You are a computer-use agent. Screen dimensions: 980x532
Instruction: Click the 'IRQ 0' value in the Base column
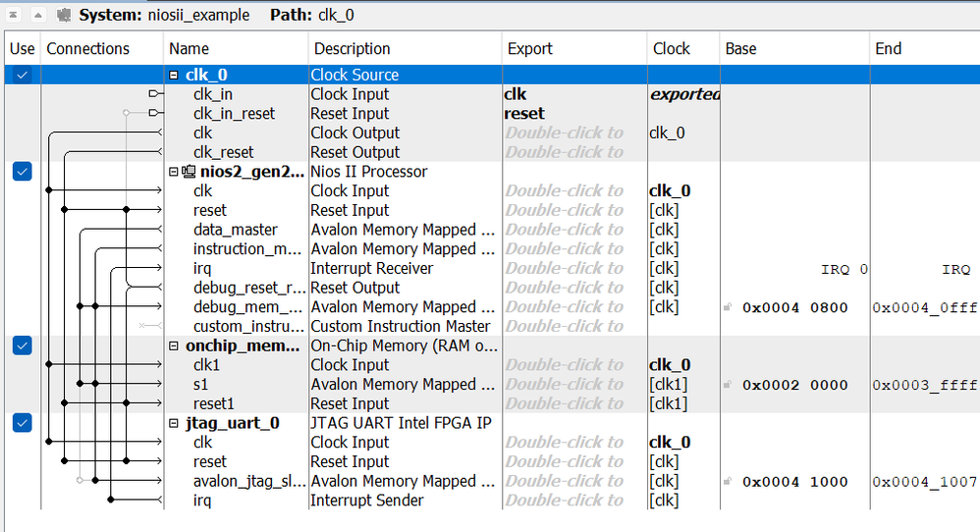coord(844,269)
